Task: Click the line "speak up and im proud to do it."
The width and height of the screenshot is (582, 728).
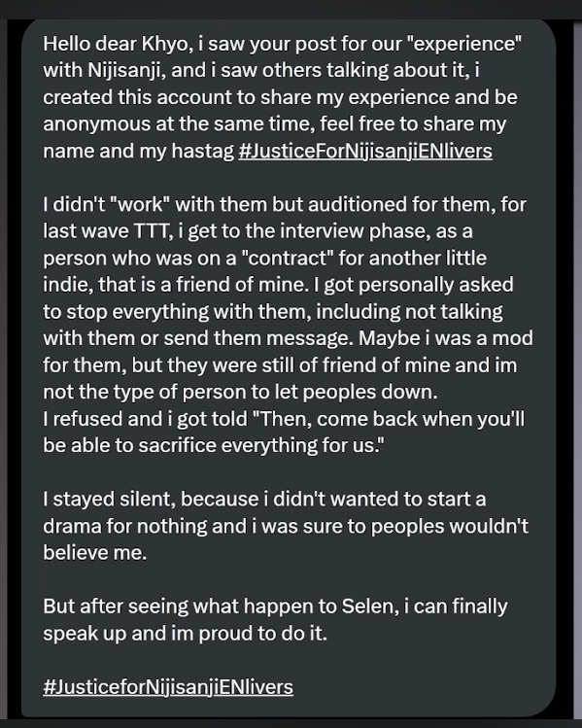Action: tap(185, 634)
